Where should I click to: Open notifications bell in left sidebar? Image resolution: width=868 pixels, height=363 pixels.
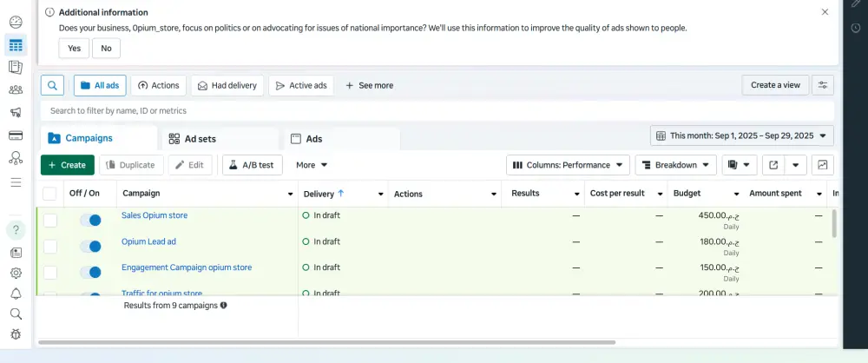[x=16, y=294]
